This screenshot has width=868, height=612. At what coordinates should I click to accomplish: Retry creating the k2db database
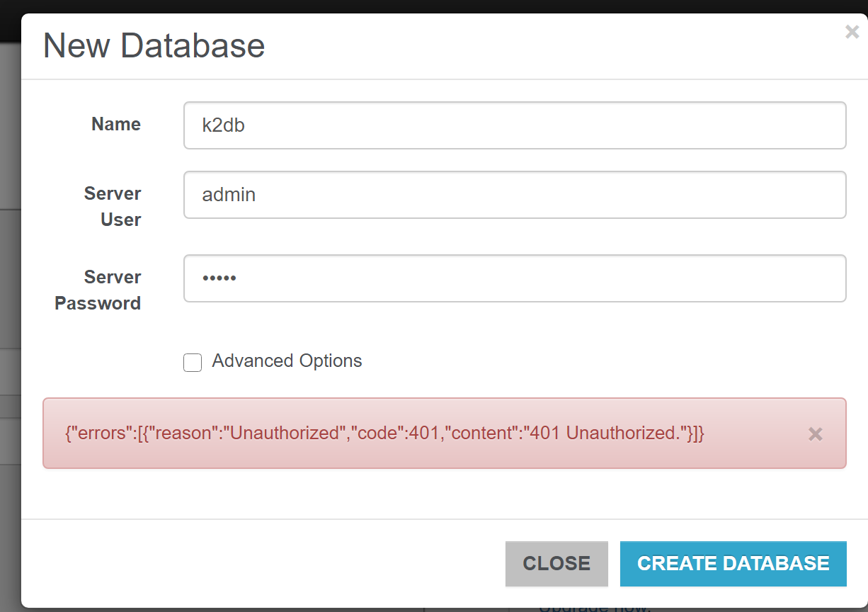point(733,563)
